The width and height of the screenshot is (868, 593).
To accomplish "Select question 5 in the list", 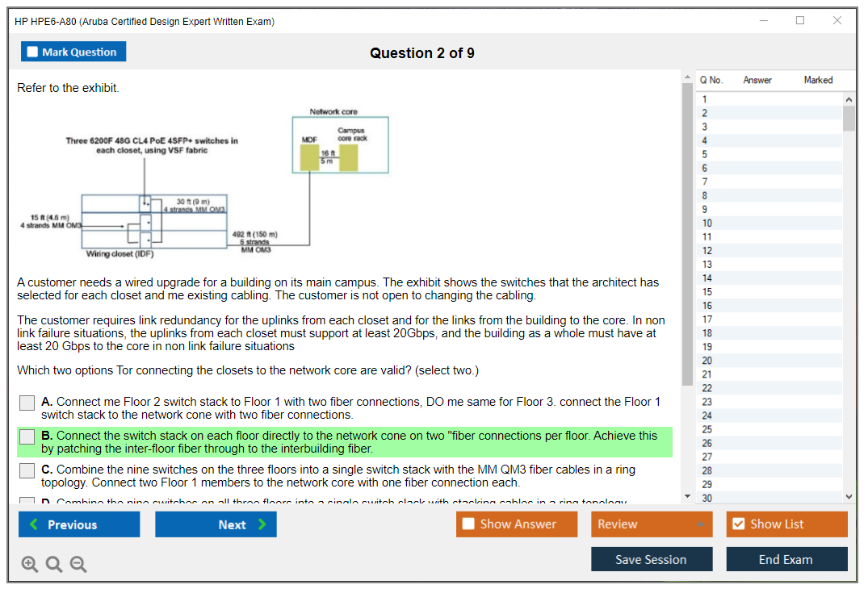I will tap(705, 154).
